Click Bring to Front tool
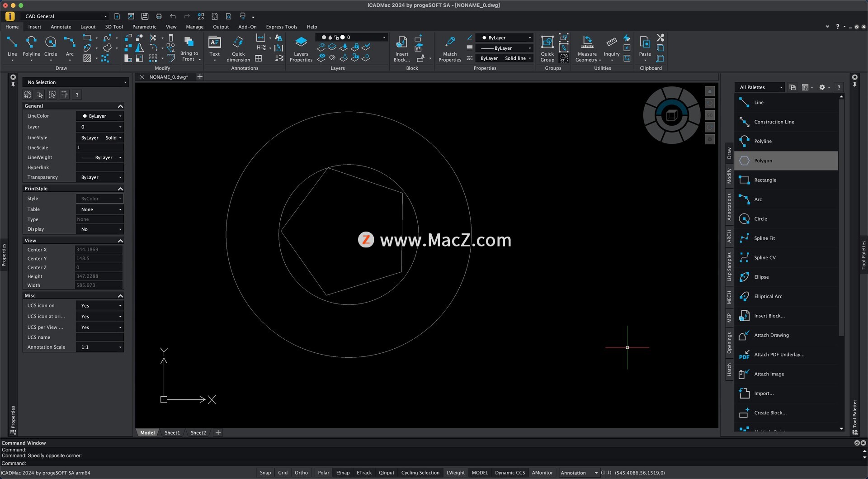The height and width of the screenshot is (479, 868). click(189, 49)
